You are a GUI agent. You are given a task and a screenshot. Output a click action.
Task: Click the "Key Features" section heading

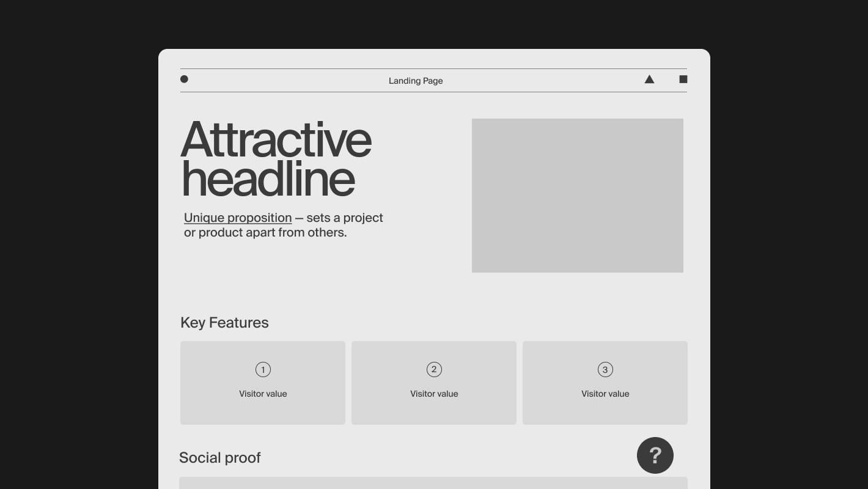[224, 323]
